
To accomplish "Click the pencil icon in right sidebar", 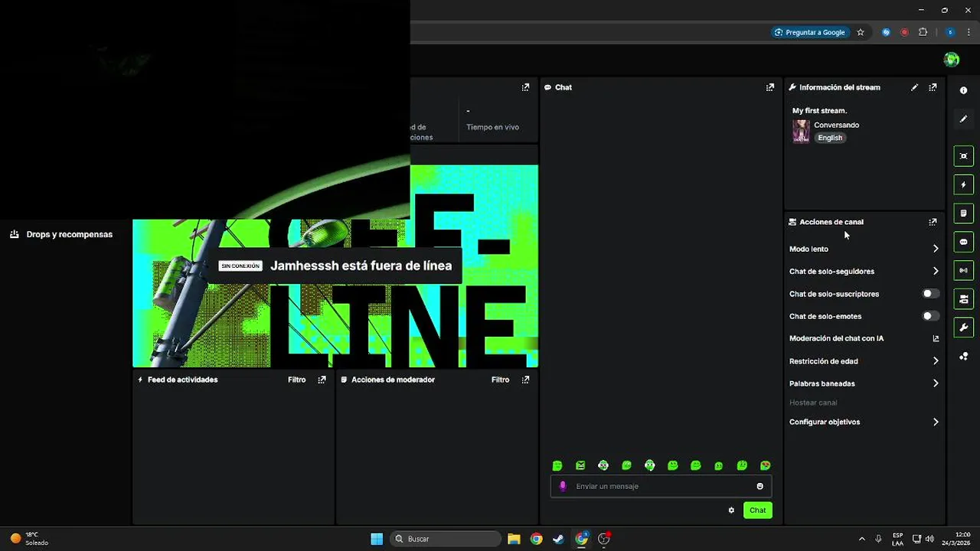I will tap(963, 119).
